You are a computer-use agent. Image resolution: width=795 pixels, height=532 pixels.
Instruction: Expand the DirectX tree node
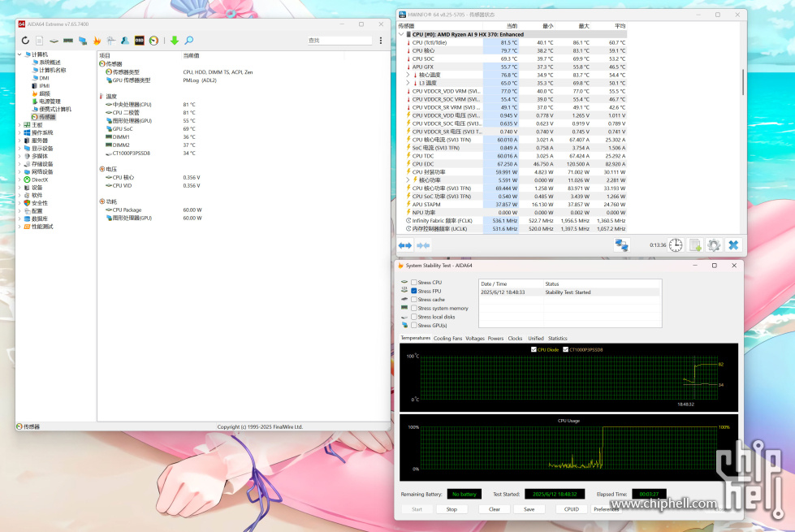pos(19,179)
